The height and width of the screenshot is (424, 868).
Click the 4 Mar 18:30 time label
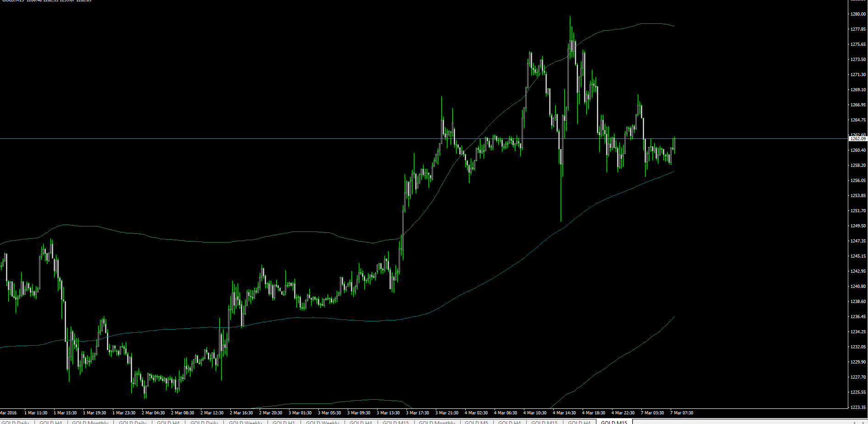coord(594,413)
